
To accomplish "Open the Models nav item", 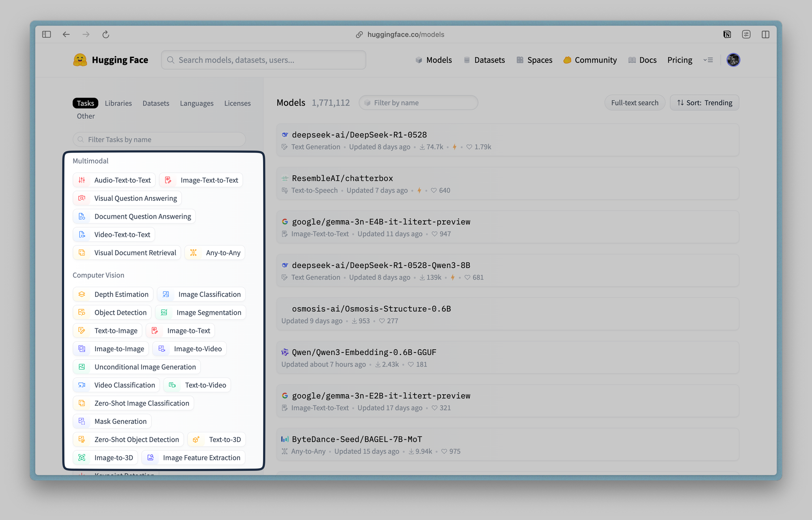I will click(x=434, y=60).
